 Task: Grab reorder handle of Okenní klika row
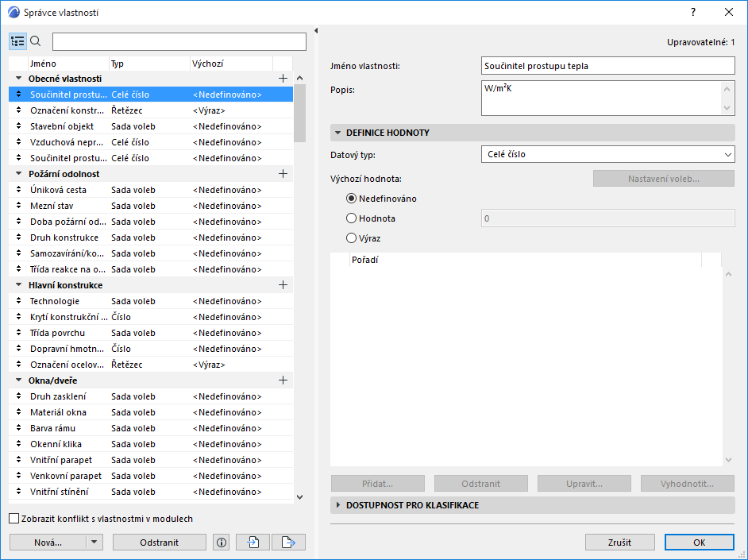pos(18,443)
